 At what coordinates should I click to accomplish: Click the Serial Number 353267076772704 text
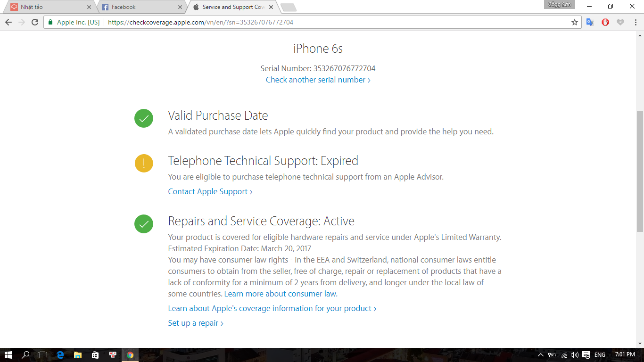point(318,68)
